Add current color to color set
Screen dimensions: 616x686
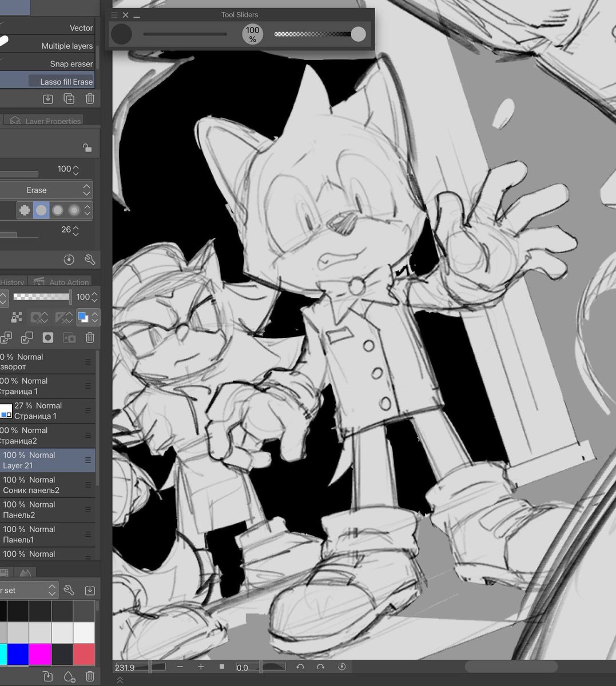coord(69,677)
